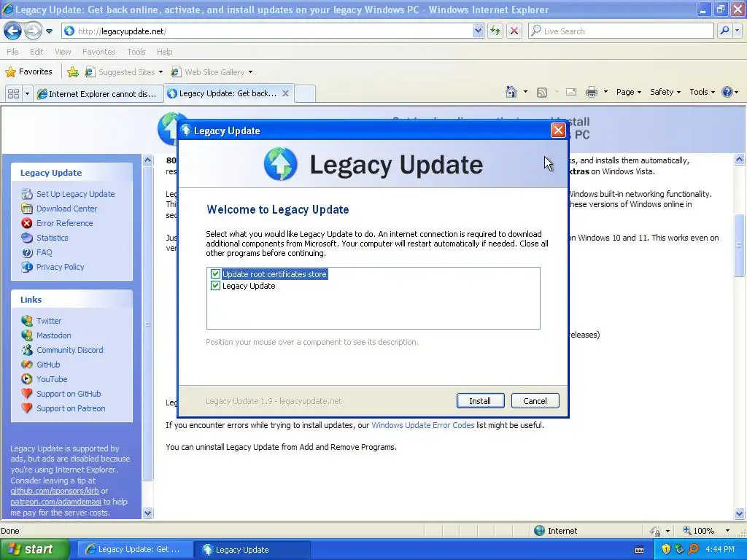Click the Print icon in command bar
This screenshot has height=560, width=747.
591,92
